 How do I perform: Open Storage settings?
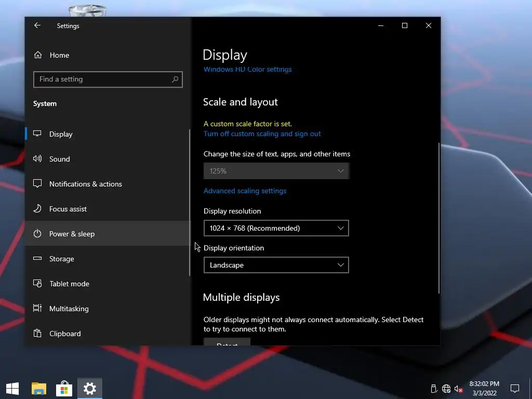click(x=108, y=259)
